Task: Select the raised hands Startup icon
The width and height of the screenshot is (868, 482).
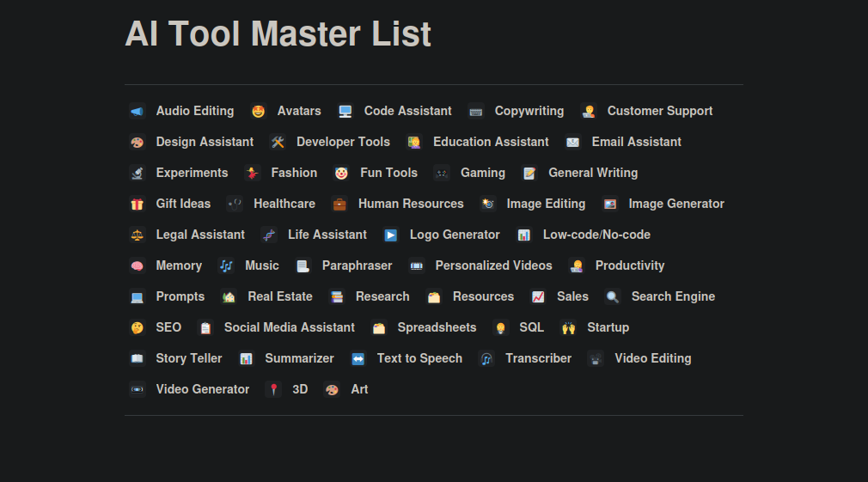Action: (x=569, y=328)
